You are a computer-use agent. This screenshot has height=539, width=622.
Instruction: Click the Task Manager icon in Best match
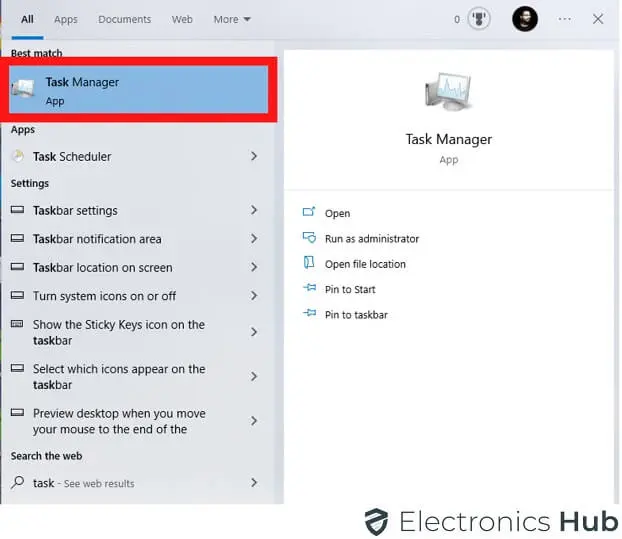pyautogui.click(x=24, y=91)
